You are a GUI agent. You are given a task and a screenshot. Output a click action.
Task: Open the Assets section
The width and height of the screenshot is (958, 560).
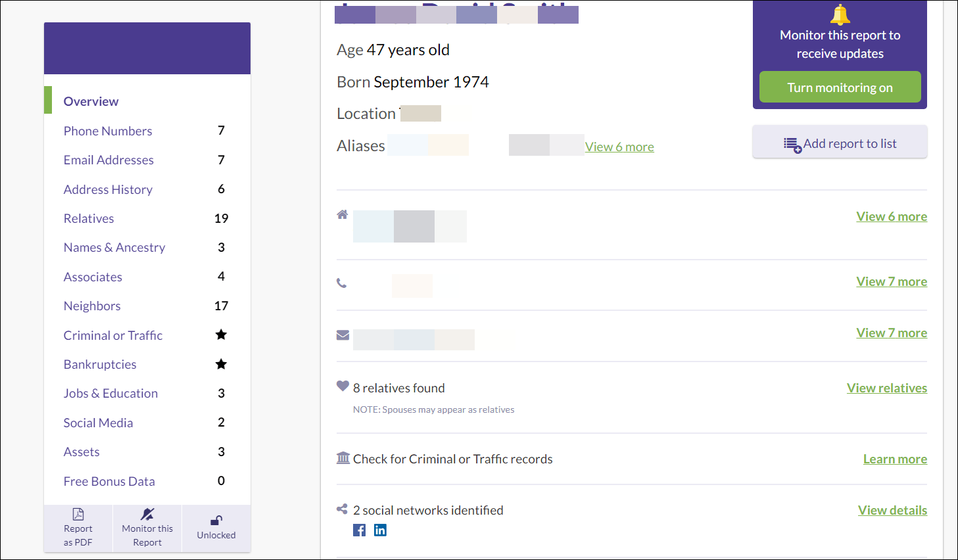coord(82,452)
